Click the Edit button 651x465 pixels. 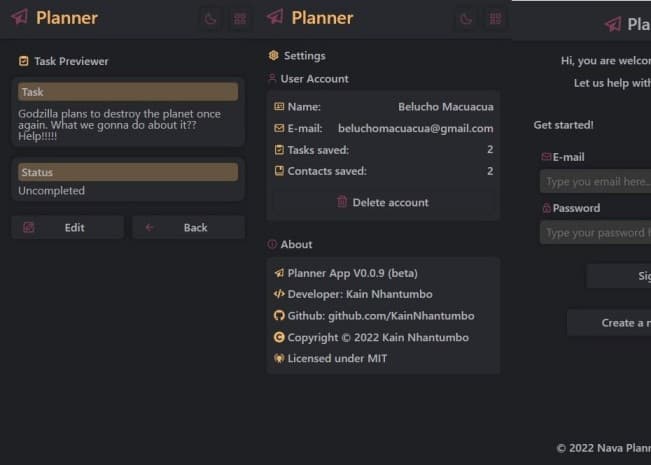click(68, 228)
